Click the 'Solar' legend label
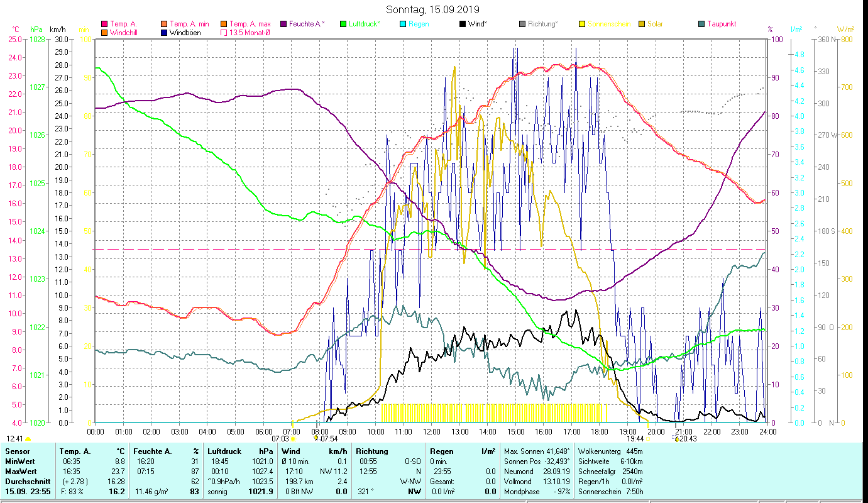The width and height of the screenshot is (868, 503). (x=655, y=24)
